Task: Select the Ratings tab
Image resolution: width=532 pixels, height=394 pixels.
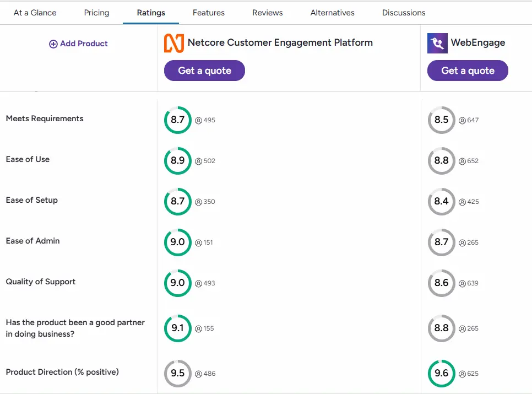Action: 151,13
